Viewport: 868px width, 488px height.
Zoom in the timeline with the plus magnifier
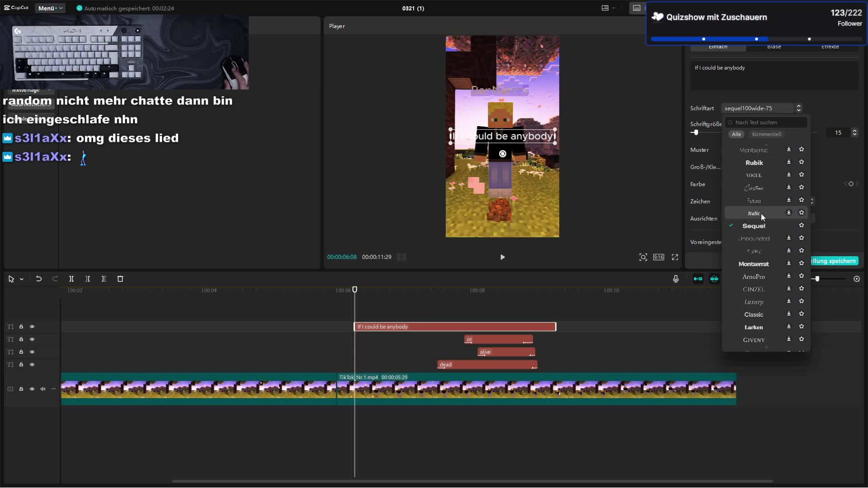pyautogui.click(x=857, y=279)
